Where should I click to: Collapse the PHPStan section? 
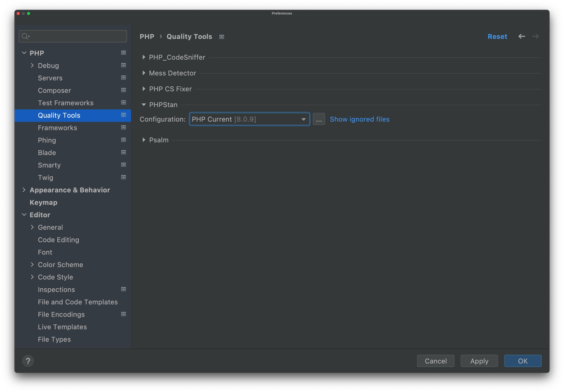point(144,105)
